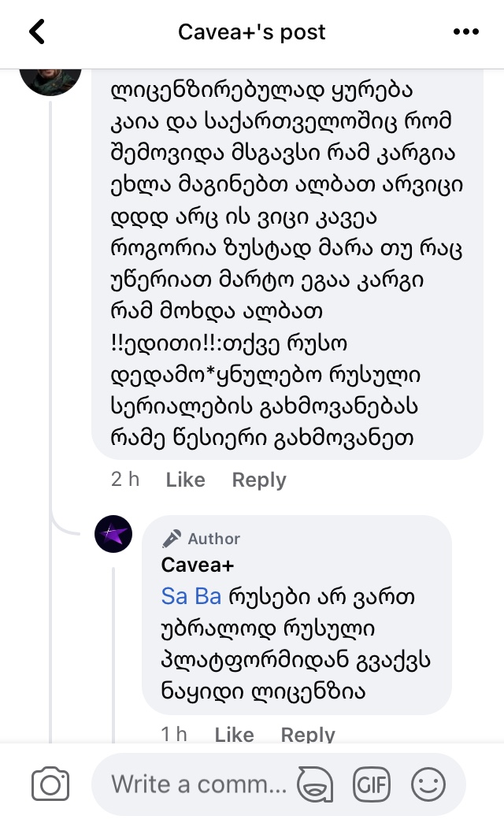
Task: Focus the Write a comment field
Action: click(x=198, y=784)
